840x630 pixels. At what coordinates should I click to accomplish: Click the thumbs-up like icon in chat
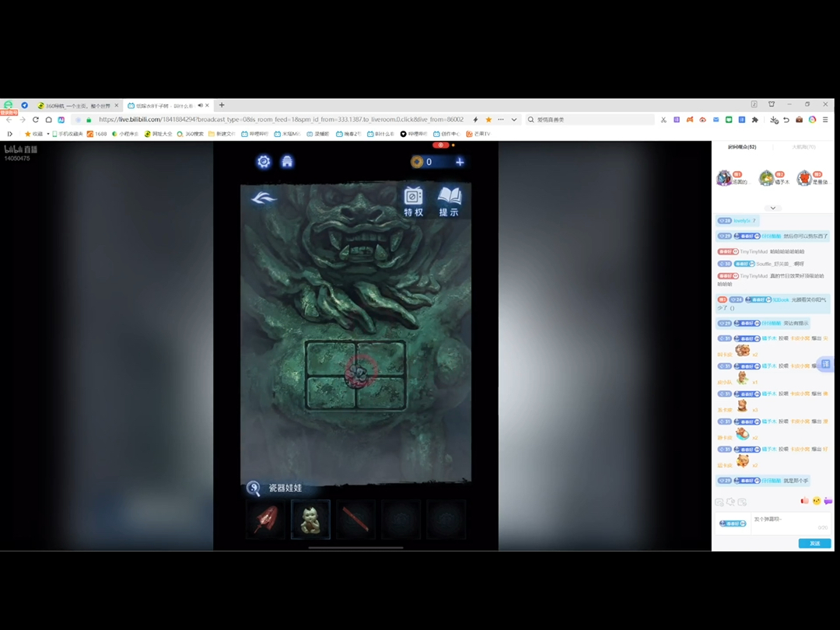point(805,501)
